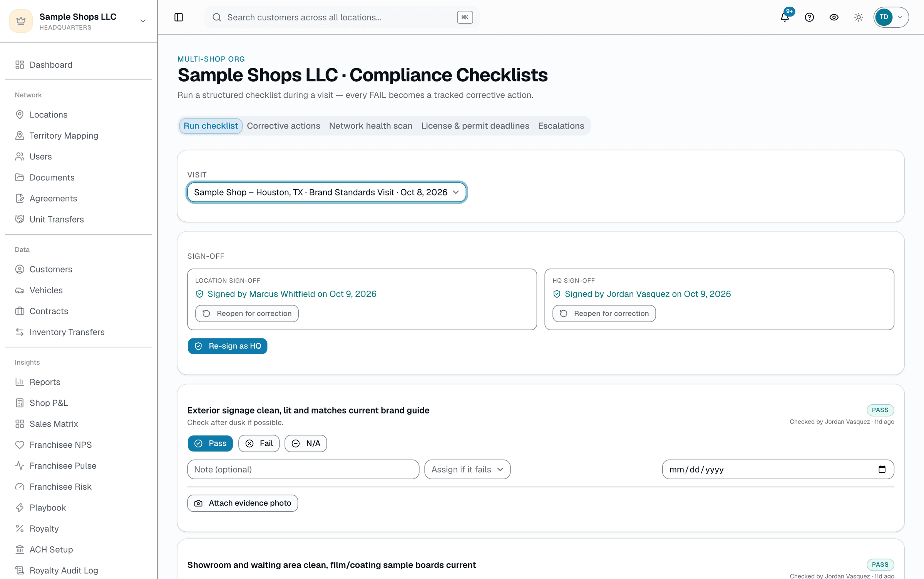Image resolution: width=924 pixels, height=579 pixels.
Task: Open the 'Assign if it fails' dropdown
Action: (467, 469)
